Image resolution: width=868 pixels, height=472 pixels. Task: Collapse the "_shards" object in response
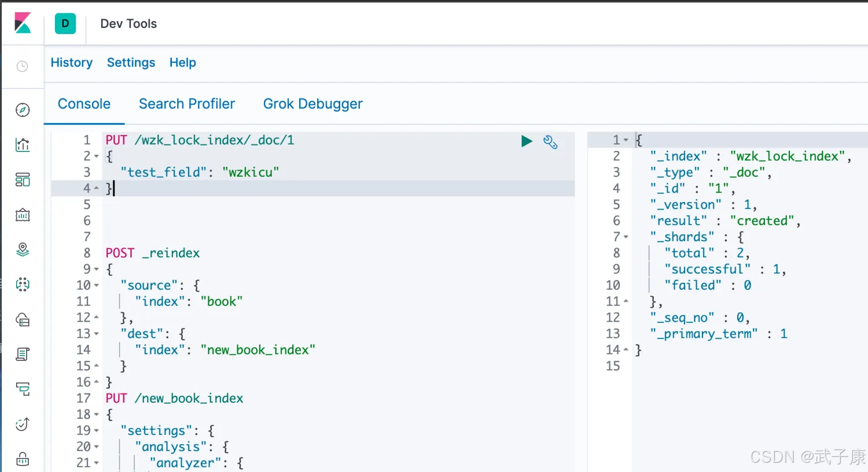tap(626, 237)
